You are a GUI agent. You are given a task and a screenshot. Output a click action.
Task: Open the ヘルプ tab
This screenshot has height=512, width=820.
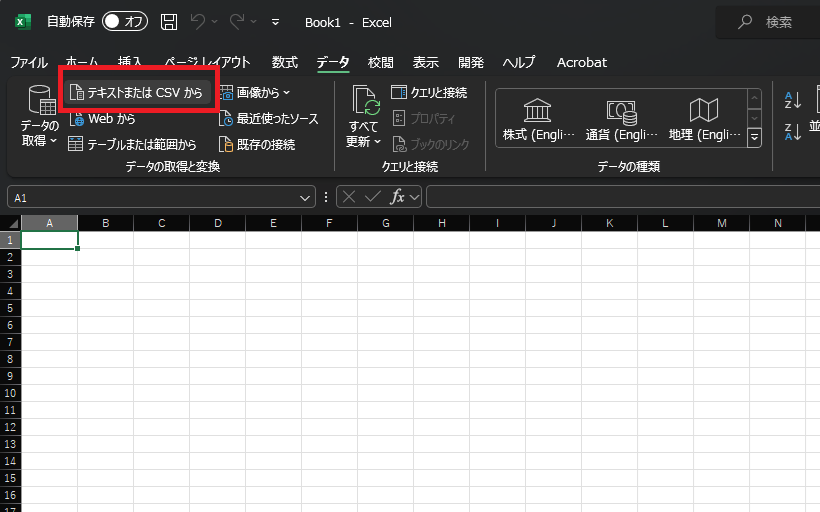click(x=519, y=62)
